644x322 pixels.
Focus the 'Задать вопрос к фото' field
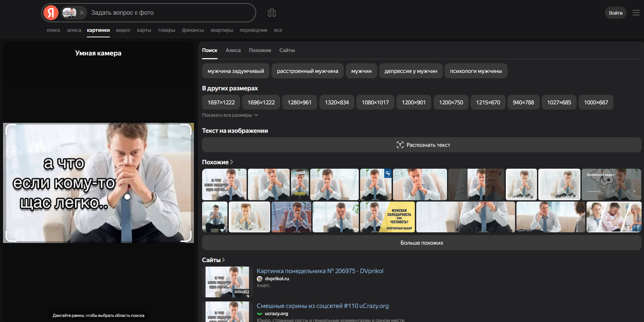tap(171, 13)
